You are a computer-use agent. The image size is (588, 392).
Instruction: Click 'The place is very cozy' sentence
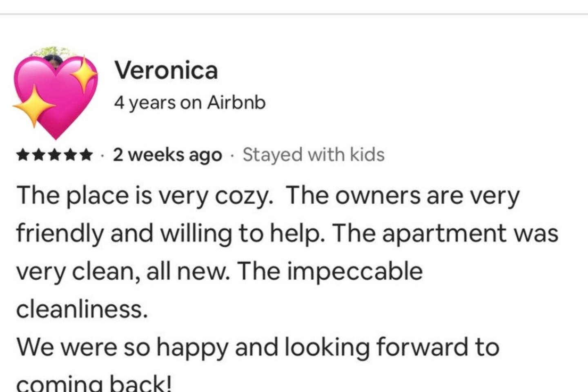pos(145,196)
